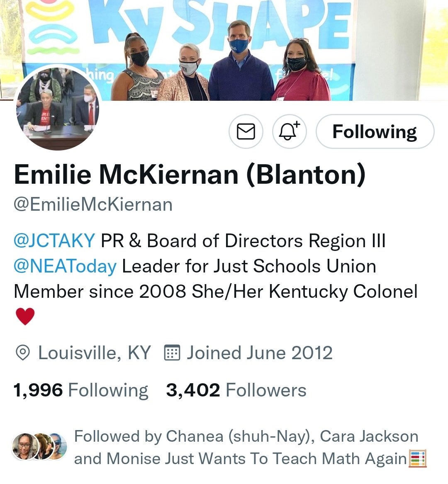Viewport: 448px width, 484px height.
Task: Click the @EmilieMcKiernan handle
Action: [x=93, y=204]
